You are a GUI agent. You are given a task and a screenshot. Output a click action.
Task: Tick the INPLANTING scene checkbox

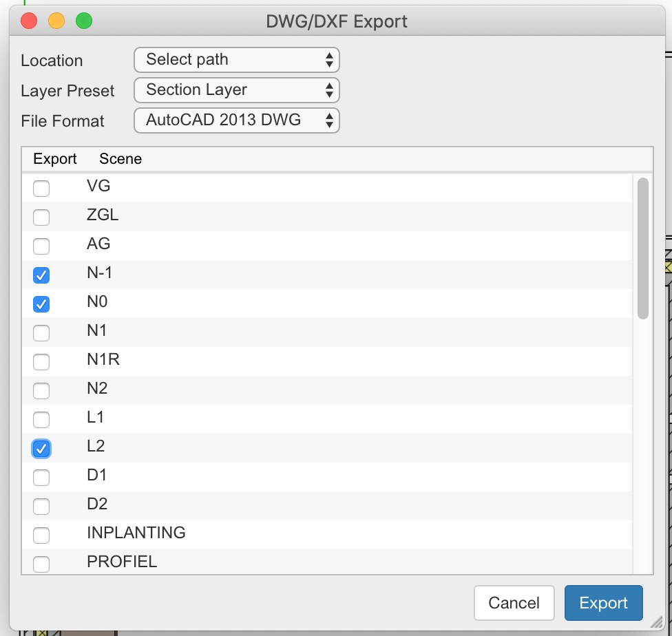(41, 536)
